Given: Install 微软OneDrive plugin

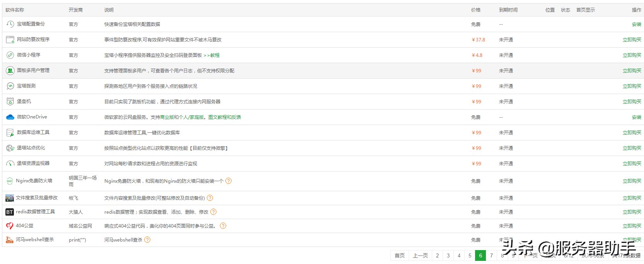Looking at the screenshot, I should tap(636, 117).
